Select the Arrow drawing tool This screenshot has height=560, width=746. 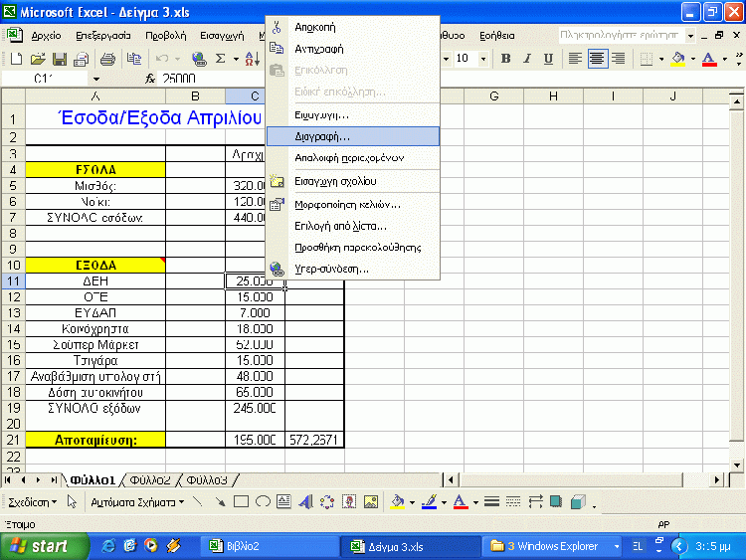click(x=220, y=501)
